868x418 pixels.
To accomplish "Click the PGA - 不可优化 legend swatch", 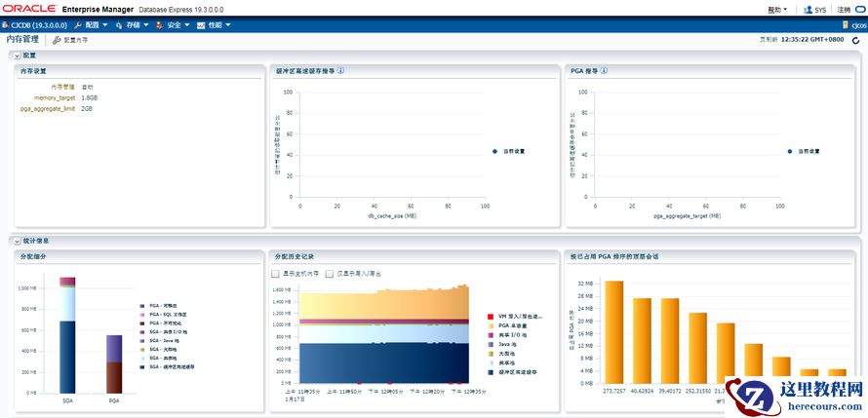I will coord(142,323).
